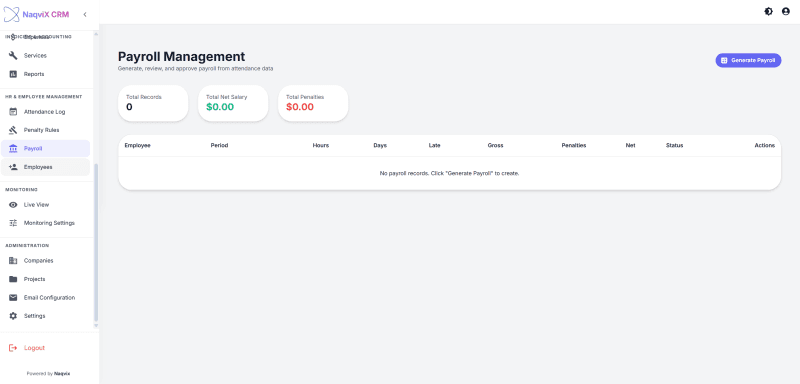Viewport: 800px width, 384px height.
Task: Click the Generate Payroll button
Action: [748, 60]
